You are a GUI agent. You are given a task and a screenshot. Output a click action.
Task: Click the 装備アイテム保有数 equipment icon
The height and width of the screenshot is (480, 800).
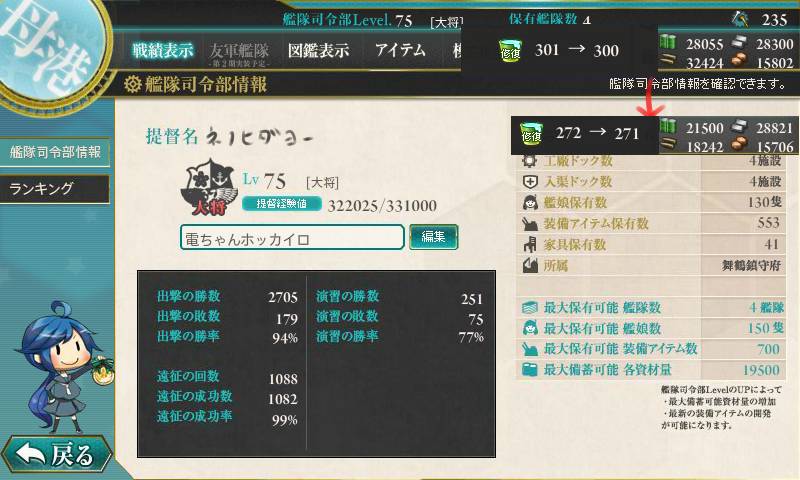coord(530,223)
